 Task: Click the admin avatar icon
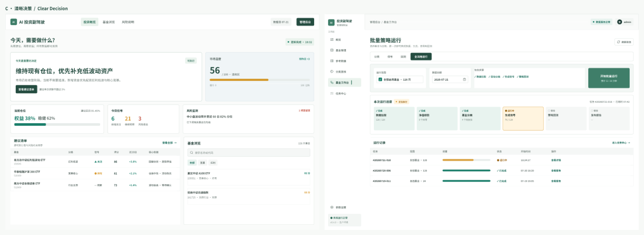coord(620,22)
